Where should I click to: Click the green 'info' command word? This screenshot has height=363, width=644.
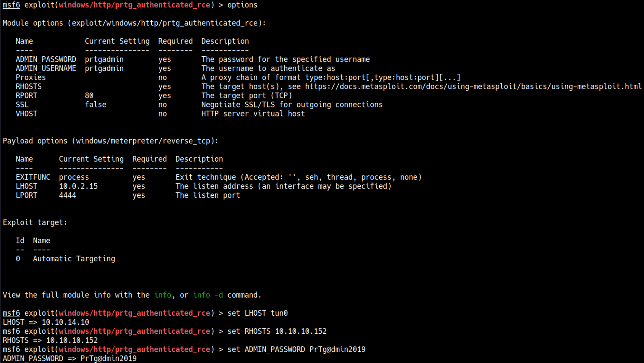pyautogui.click(x=163, y=295)
